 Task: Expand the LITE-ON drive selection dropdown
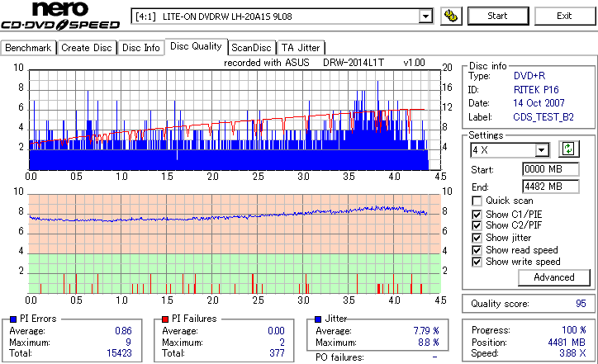point(425,17)
